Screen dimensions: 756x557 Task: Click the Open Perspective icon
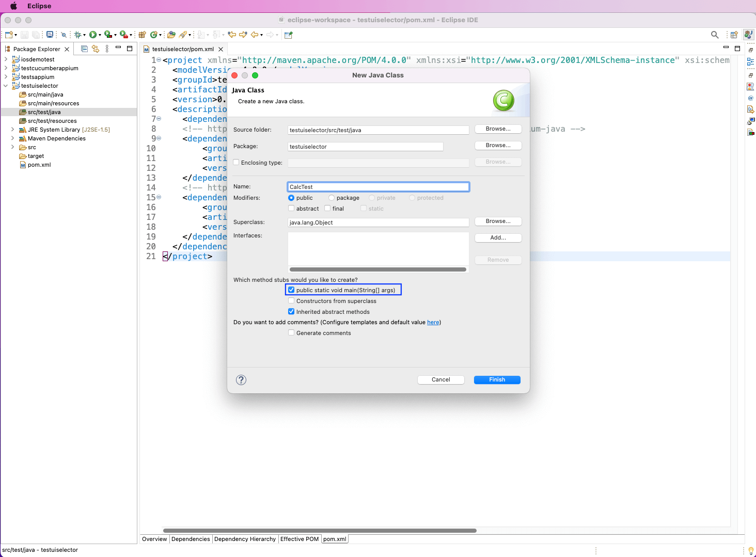tap(734, 35)
